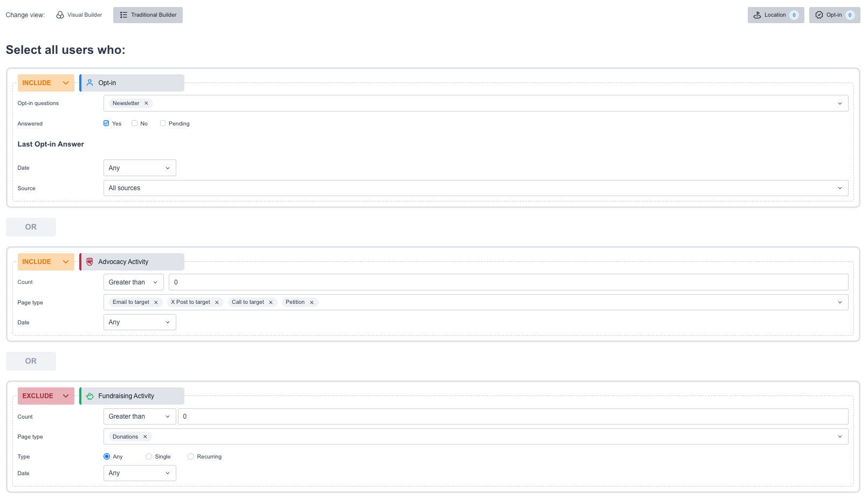Remove the Donations tag
Image resolution: width=868 pixels, height=500 pixels.
point(145,437)
